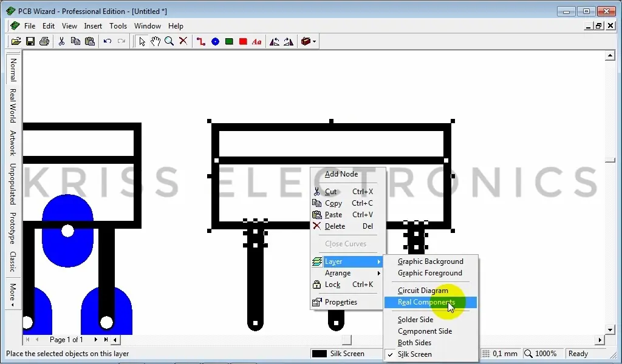
Task: Switch to the Artwork view tab
Action: point(13,143)
